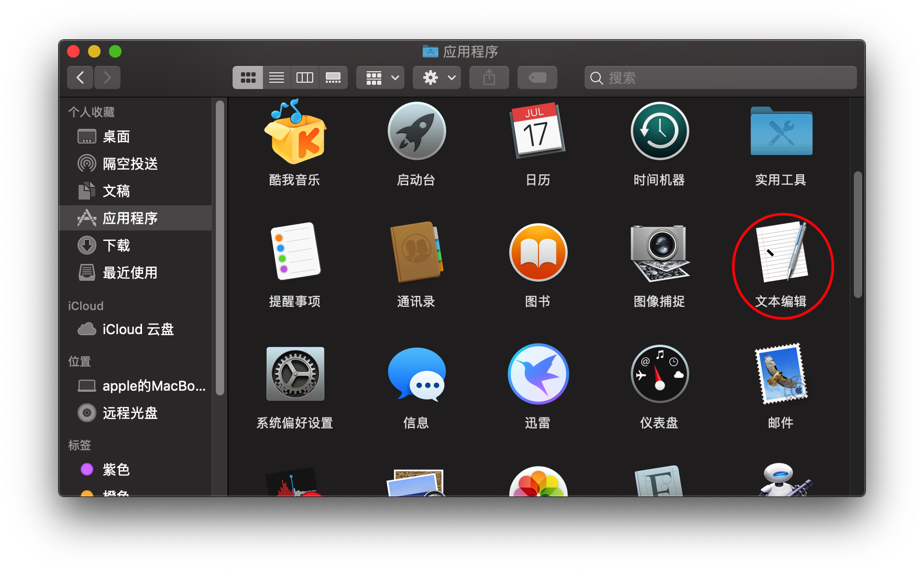Select apple的MacBo... in sidebar locations
Image resolution: width=924 pixels, height=574 pixels.
(136, 386)
